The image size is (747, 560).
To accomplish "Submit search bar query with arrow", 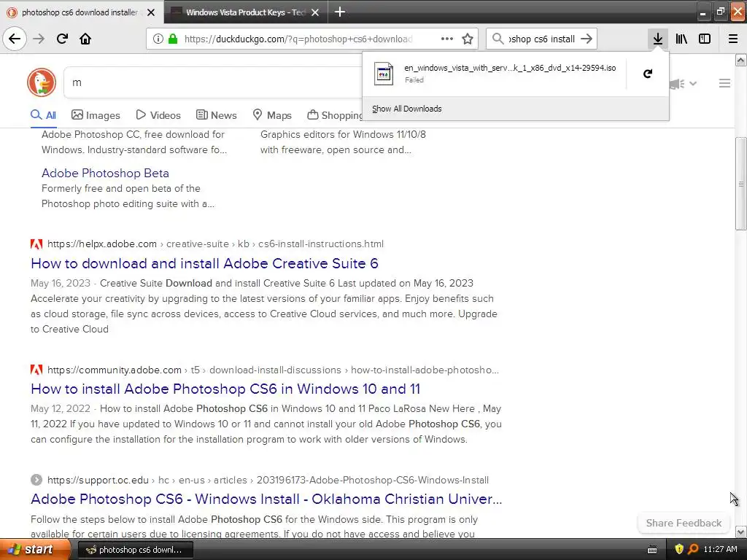I will pyautogui.click(x=587, y=39).
